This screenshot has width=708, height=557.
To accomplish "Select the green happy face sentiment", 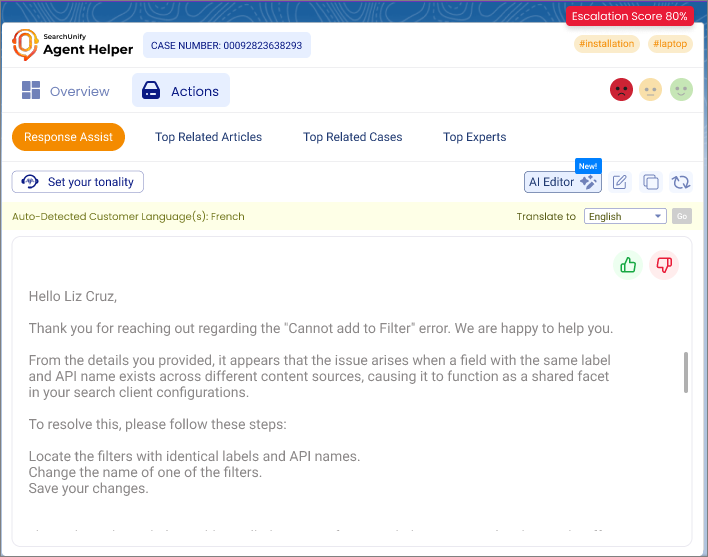I will (681, 90).
